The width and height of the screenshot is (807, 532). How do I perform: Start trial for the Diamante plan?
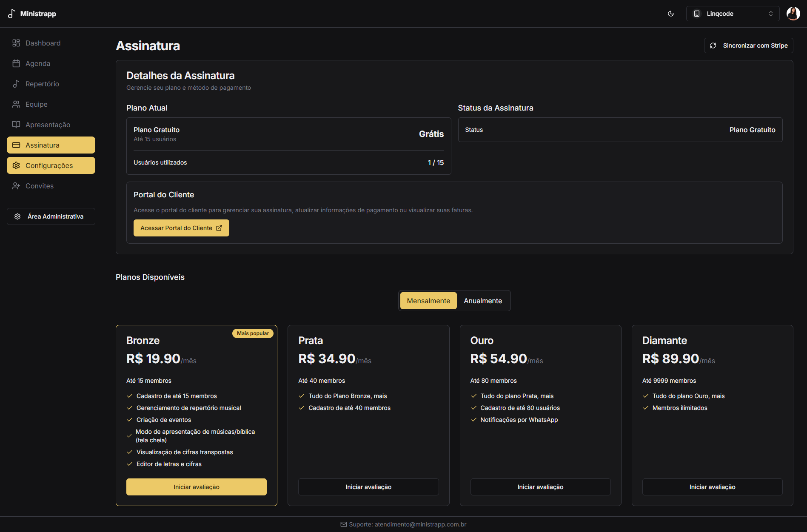click(x=712, y=487)
